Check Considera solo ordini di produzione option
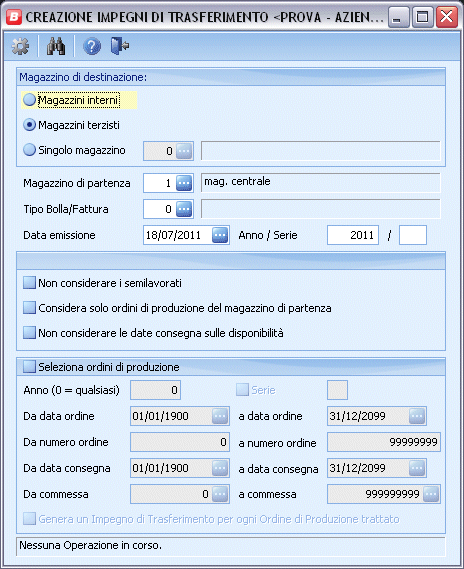This screenshot has height=569, width=464. pyautogui.click(x=29, y=308)
